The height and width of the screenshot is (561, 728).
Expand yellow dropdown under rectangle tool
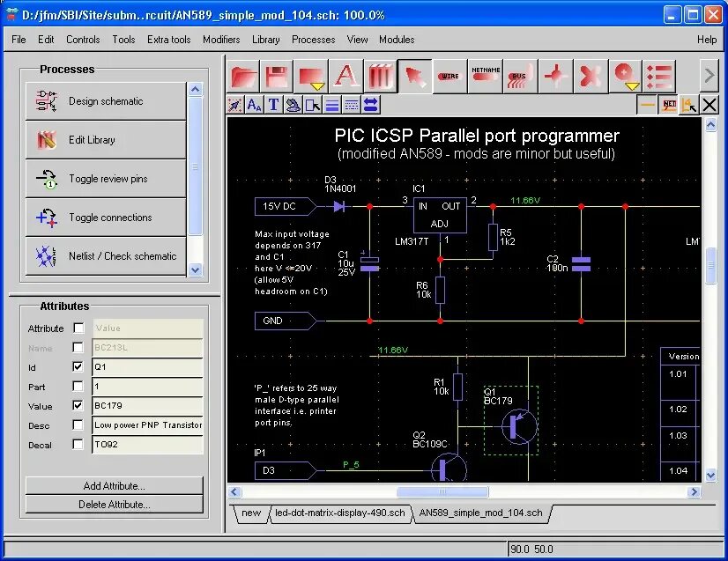[317, 86]
